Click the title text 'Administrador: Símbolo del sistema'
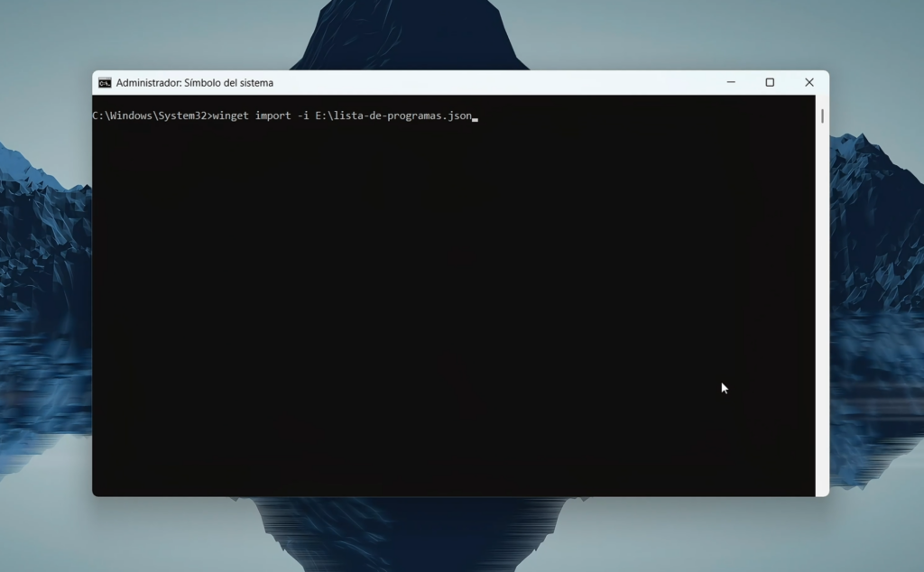 tap(194, 83)
